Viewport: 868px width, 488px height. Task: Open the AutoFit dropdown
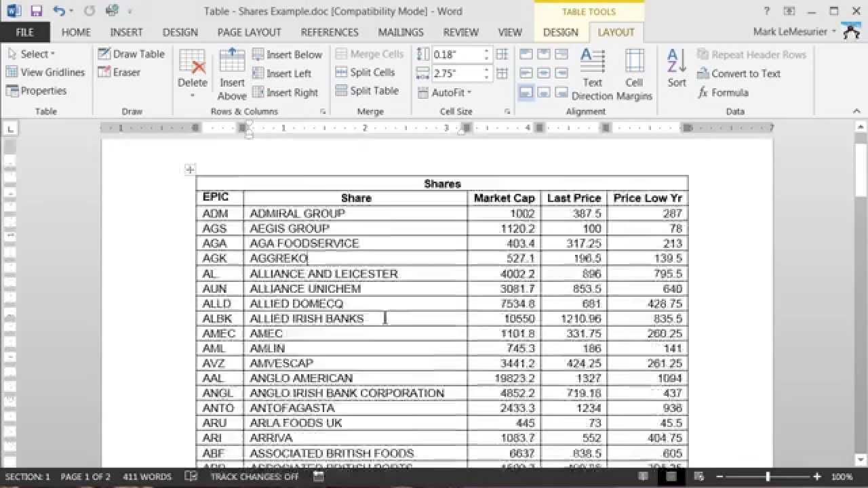(x=444, y=92)
